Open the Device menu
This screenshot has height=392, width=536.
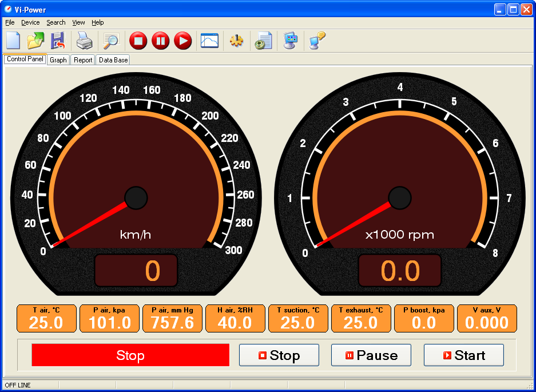tap(30, 22)
